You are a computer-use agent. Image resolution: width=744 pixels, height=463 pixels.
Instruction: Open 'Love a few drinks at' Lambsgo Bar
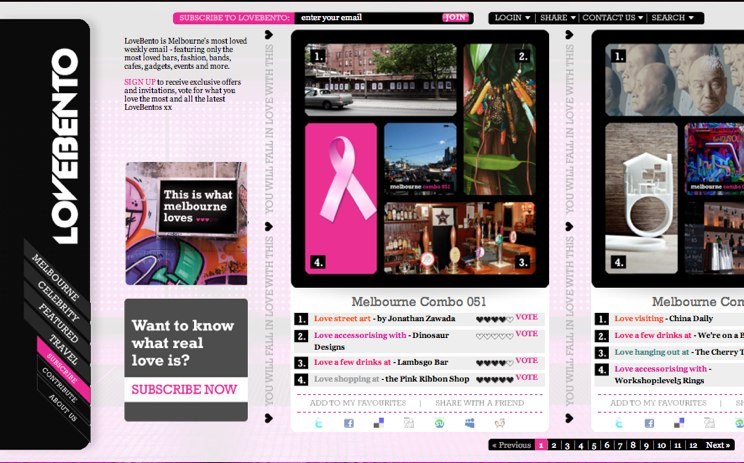point(353,362)
